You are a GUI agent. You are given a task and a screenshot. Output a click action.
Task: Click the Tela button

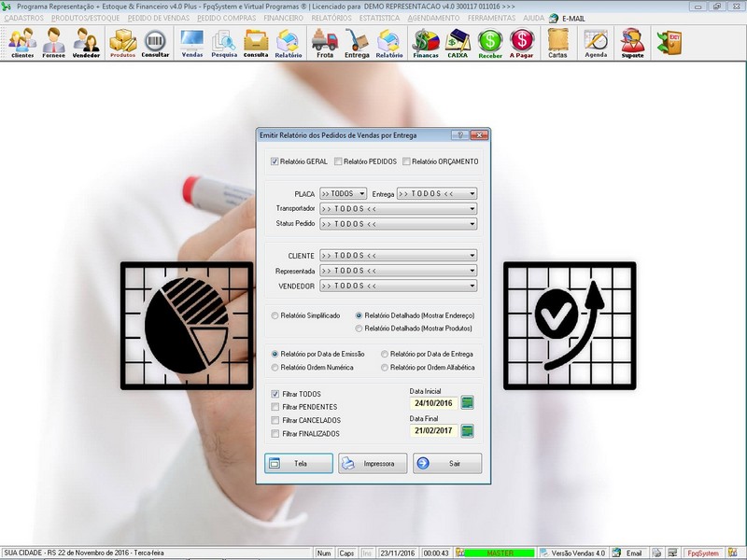point(299,463)
